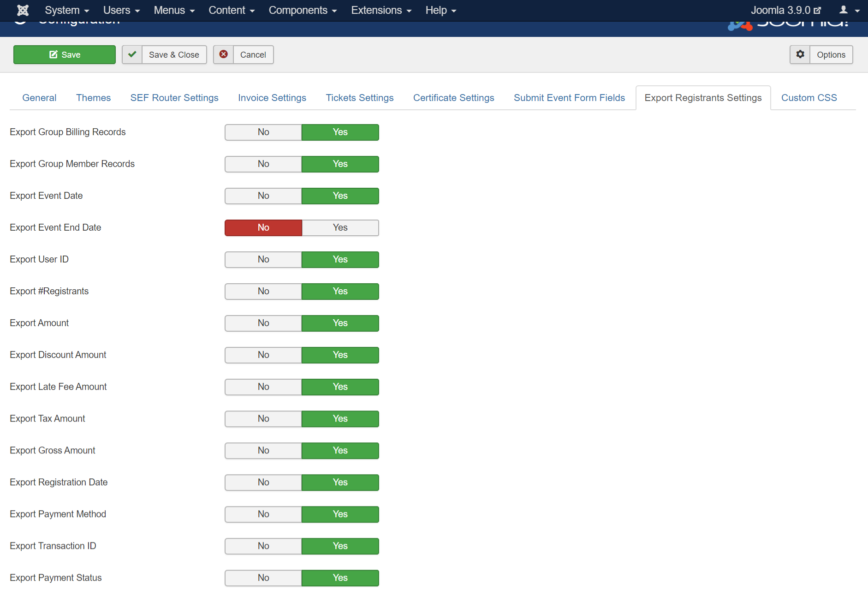Set Export Event End Date to Yes
Viewport: 868px width, 596px height.
(340, 228)
